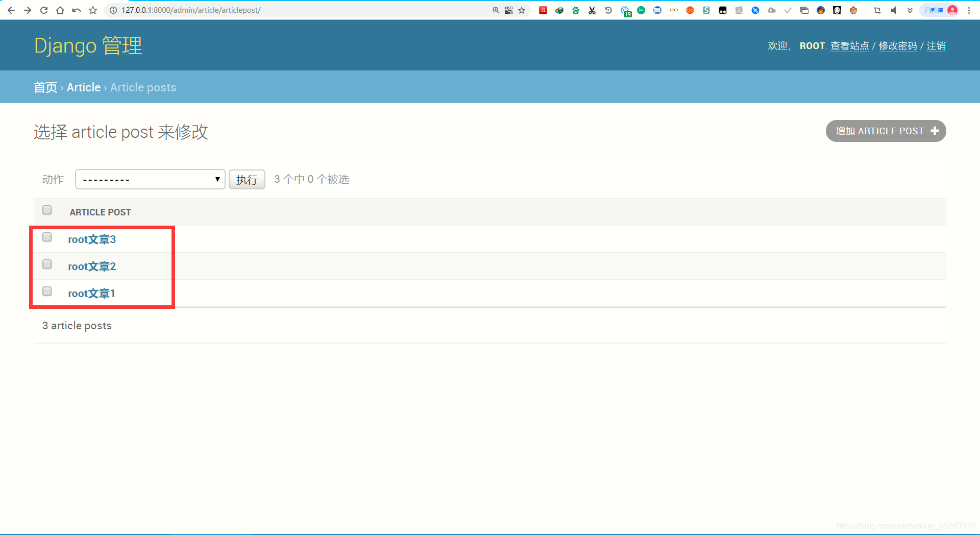Open the browser home page
Image resolution: width=980 pixels, height=535 pixels.
(x=60, y=10)
